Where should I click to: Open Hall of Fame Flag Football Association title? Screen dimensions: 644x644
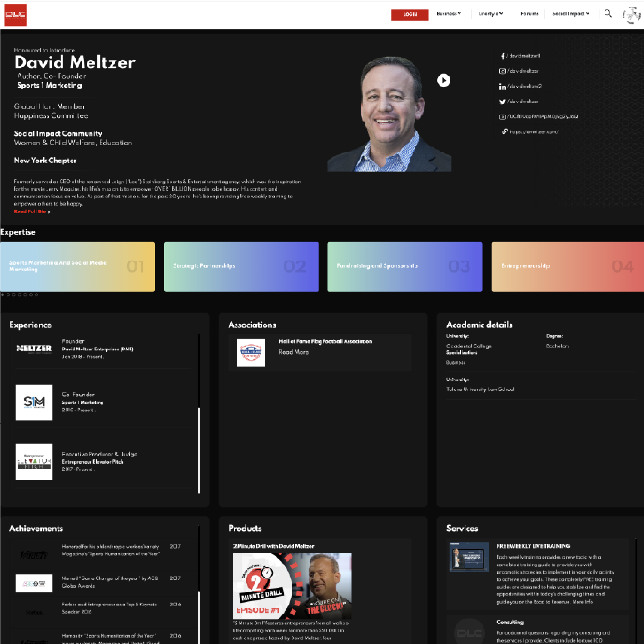(x=325, y=341)
